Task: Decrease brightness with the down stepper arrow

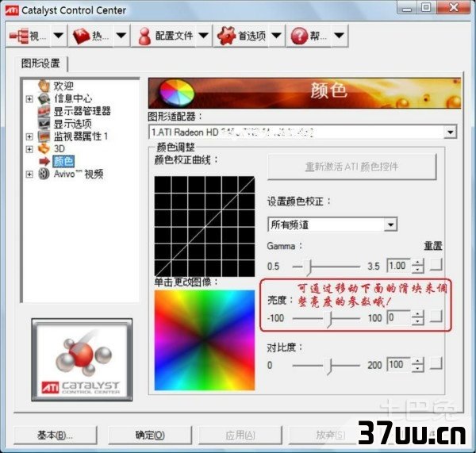Action: [x=418, y=321]
